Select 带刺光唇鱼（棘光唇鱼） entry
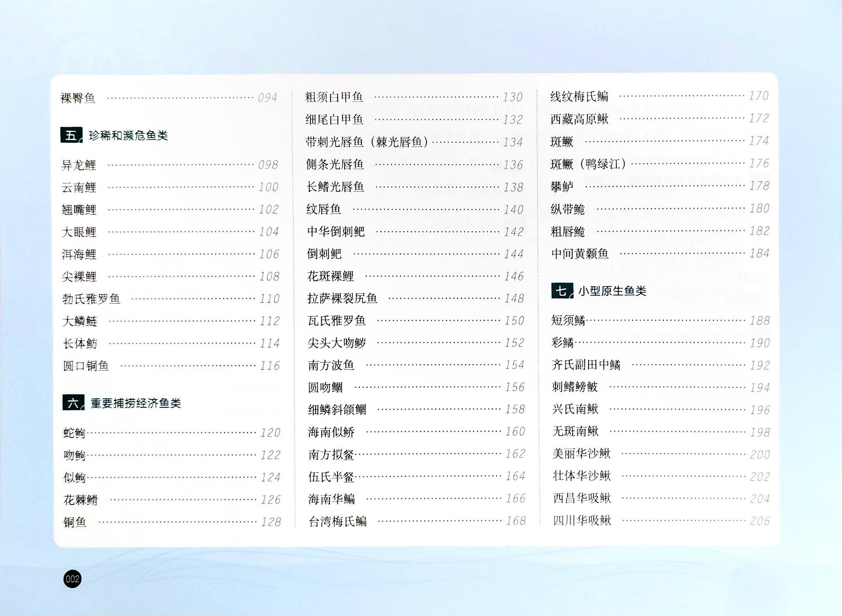842x616 pixels. point(367,142)
